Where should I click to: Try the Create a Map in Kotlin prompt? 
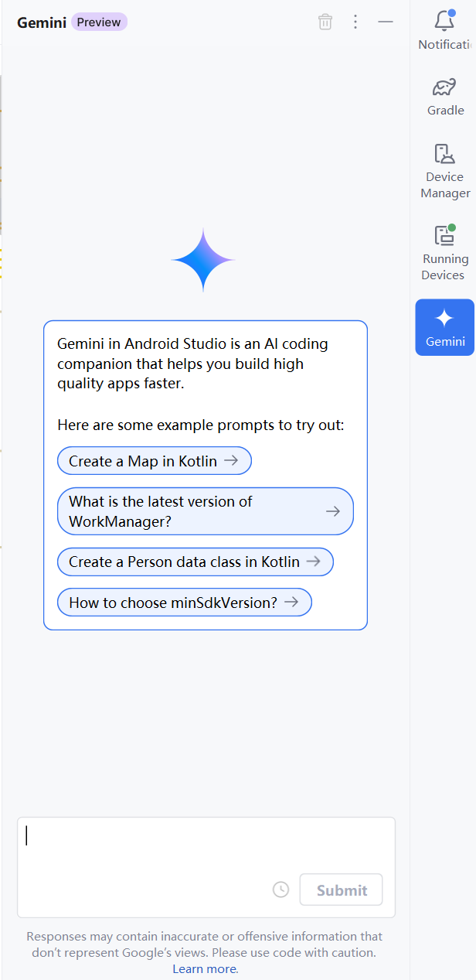click(x=154, y=460)
